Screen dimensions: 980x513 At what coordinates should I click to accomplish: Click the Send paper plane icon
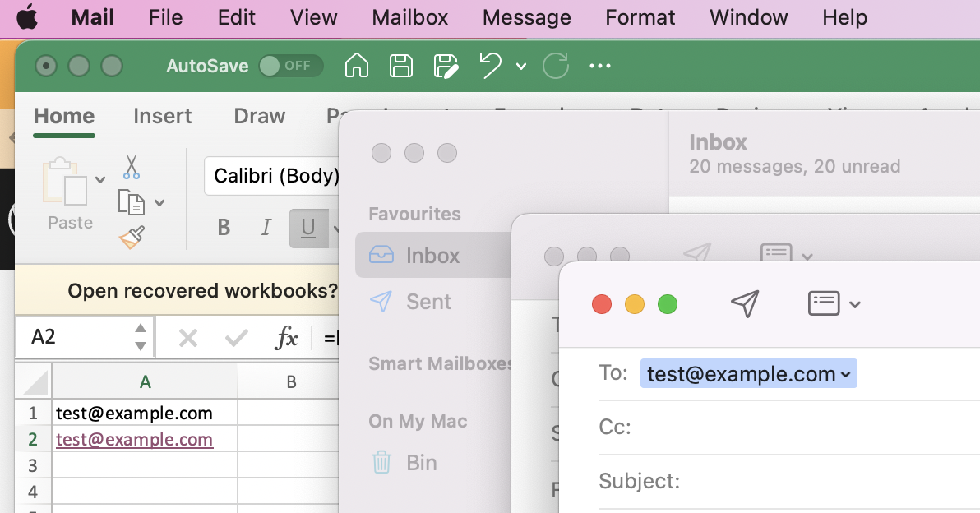745,303
